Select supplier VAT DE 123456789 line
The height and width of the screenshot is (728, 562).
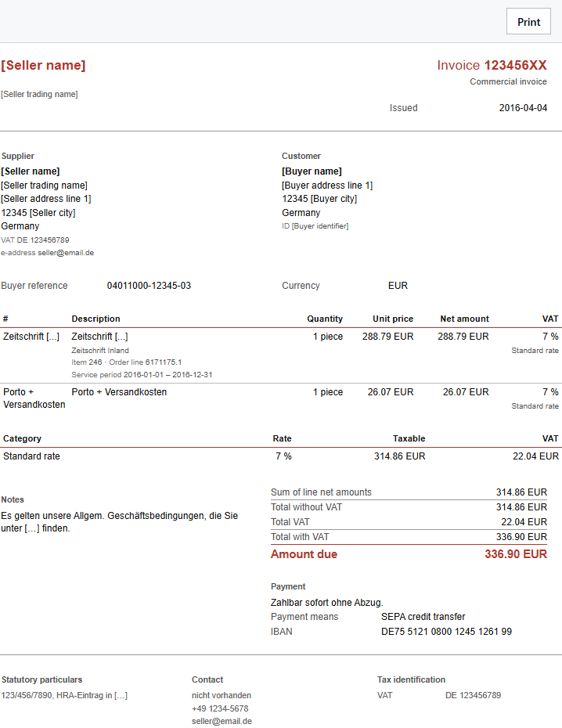[35, 240]
